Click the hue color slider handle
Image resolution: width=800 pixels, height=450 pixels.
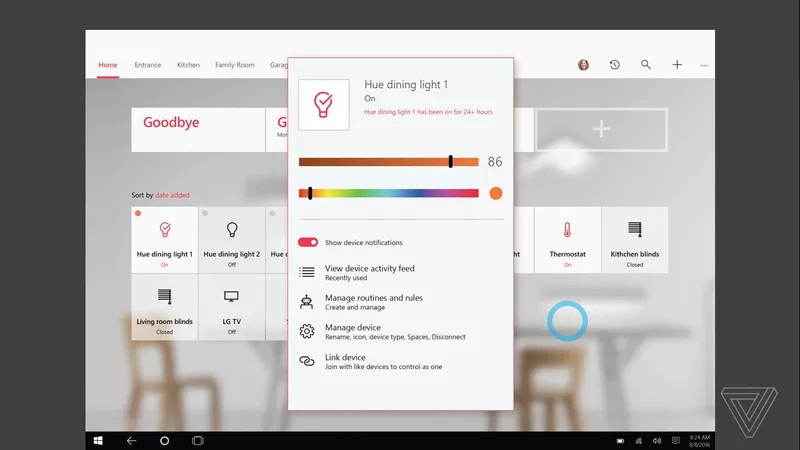[x=310, y=193]
